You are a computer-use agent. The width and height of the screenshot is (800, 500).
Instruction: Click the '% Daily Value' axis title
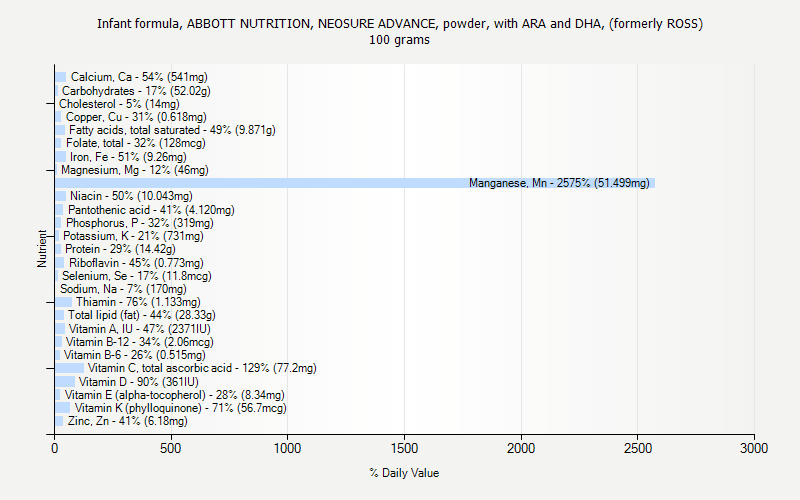coord(404,473)
